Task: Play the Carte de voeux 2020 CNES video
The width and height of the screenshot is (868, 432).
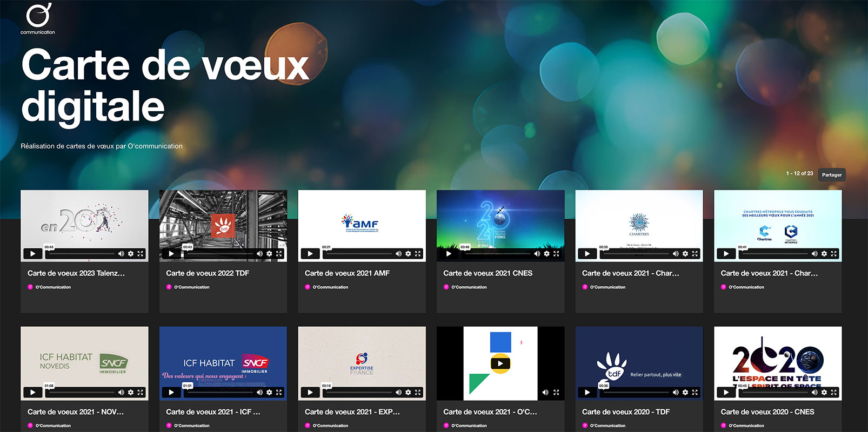Action: 726,393
